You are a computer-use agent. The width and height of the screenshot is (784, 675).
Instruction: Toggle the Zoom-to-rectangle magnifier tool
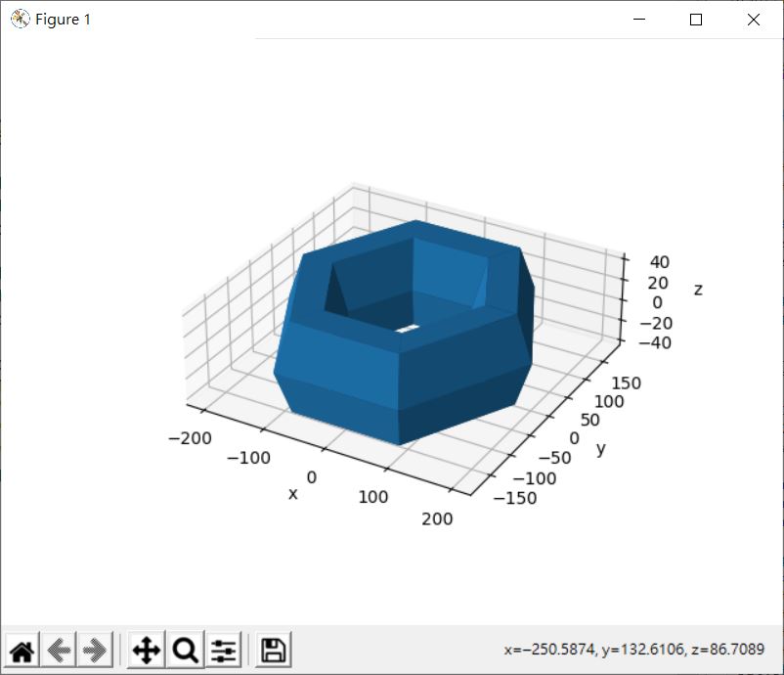click(185, 650)
